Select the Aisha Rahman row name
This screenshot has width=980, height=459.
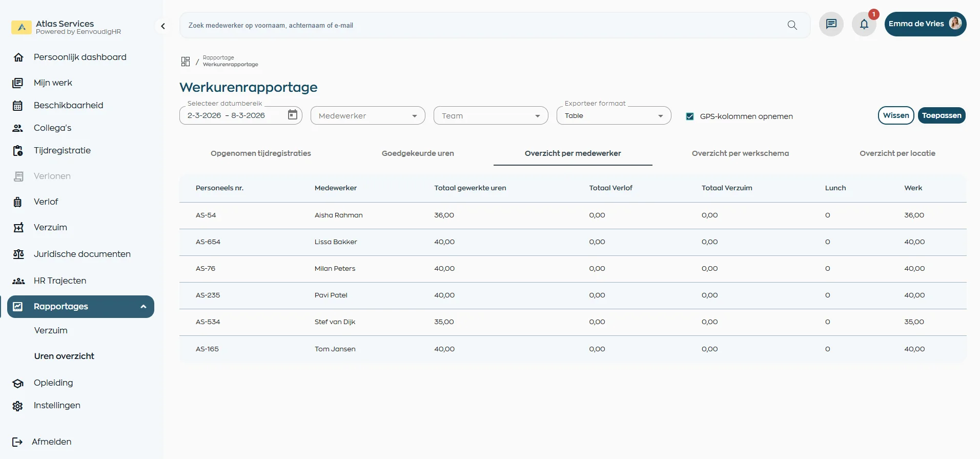(x=338, y=215)
